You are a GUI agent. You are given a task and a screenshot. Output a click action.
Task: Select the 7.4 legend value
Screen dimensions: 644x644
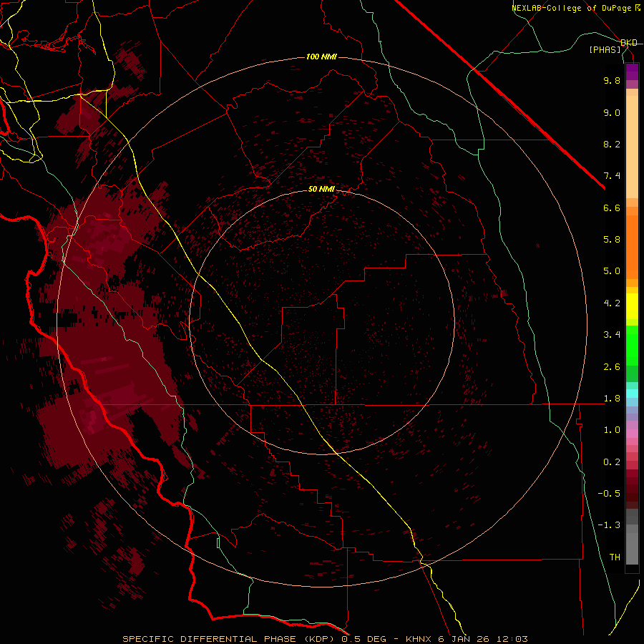point(612,176)
